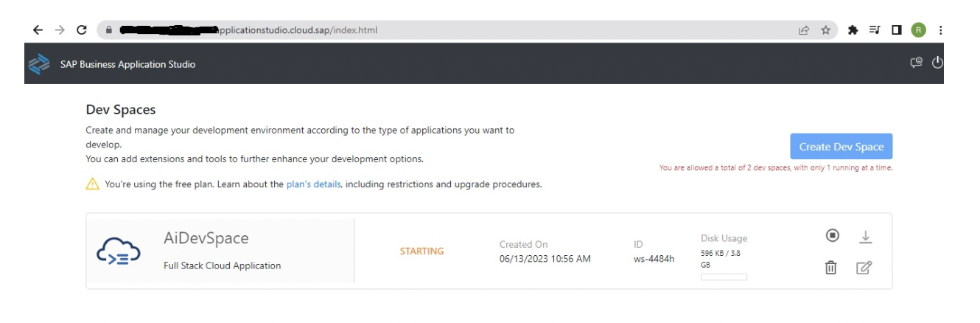Share this page via the share icon
980x323 pixels.
[804, 30]
